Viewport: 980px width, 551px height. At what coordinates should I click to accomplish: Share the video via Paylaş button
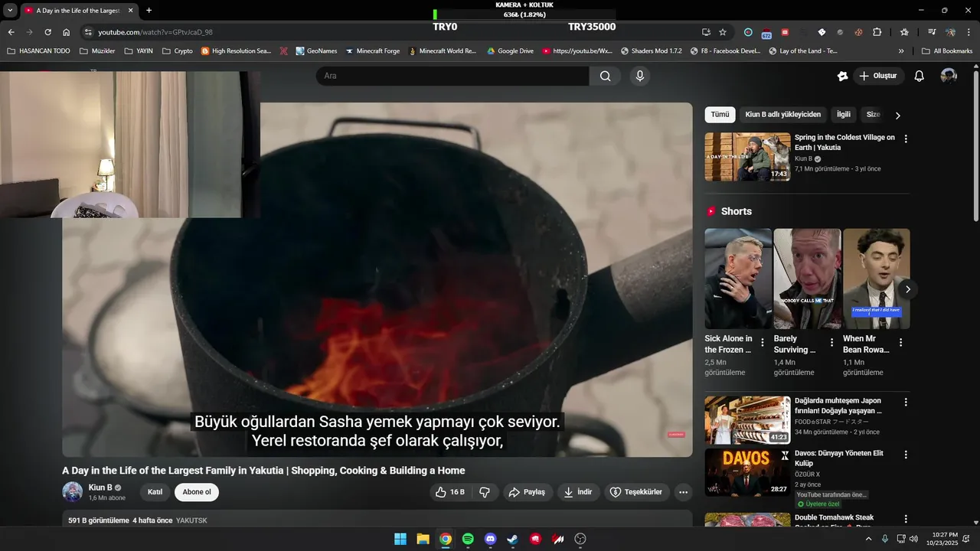[528, 492]
